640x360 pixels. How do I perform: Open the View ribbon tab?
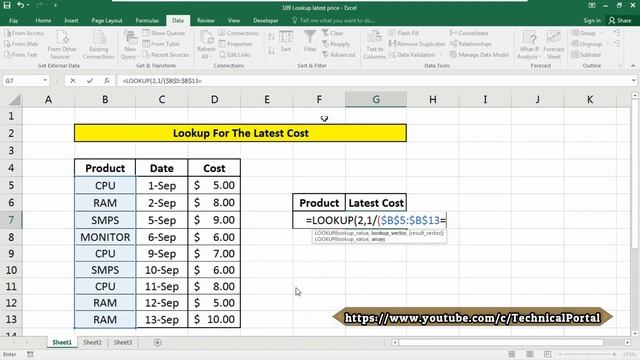pyautogui.click(x=234, y=20)
